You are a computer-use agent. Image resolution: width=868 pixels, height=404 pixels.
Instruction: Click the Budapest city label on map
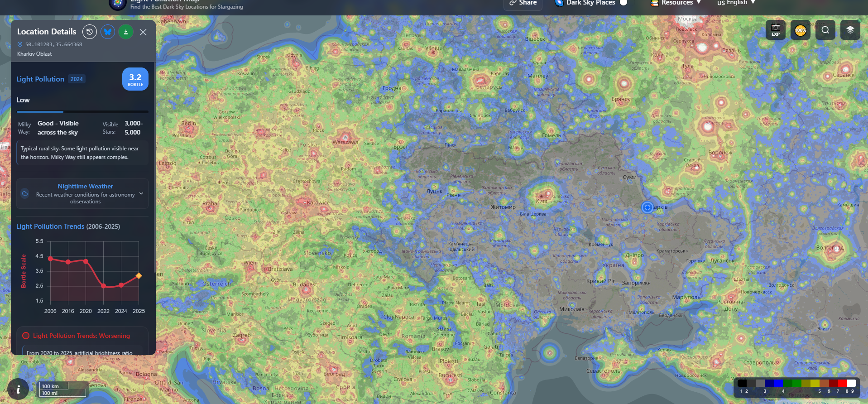(x=305, y=285)
